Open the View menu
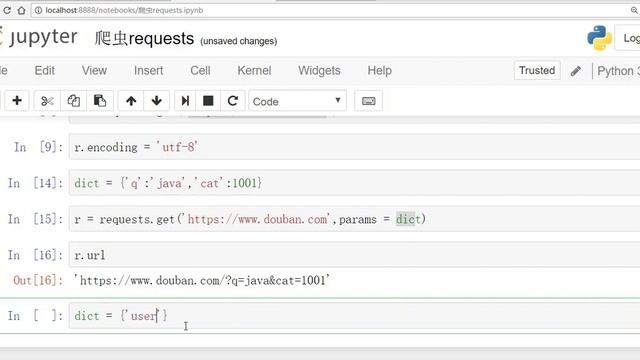This screenshot has height=360, width=640. tap(94, 71)
